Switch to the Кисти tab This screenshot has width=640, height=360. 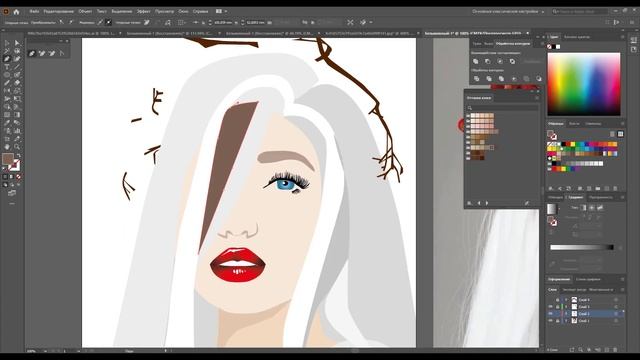click(x=574, y=124)
